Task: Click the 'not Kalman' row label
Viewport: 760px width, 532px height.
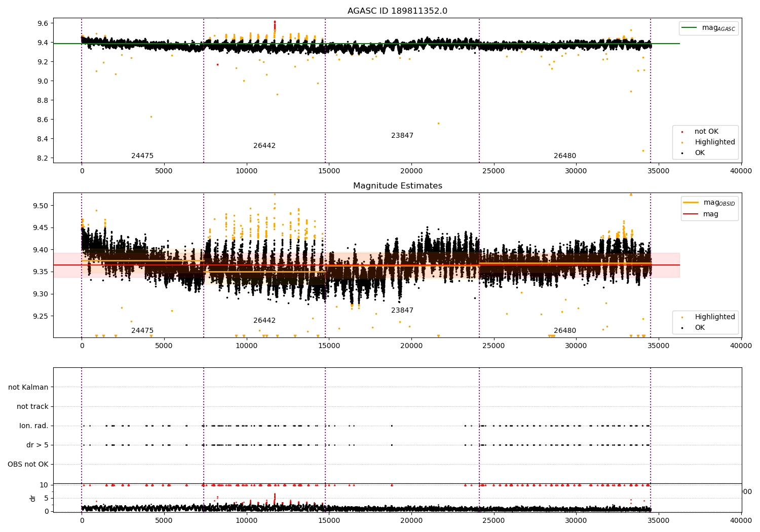Action: tap(28, 387)
